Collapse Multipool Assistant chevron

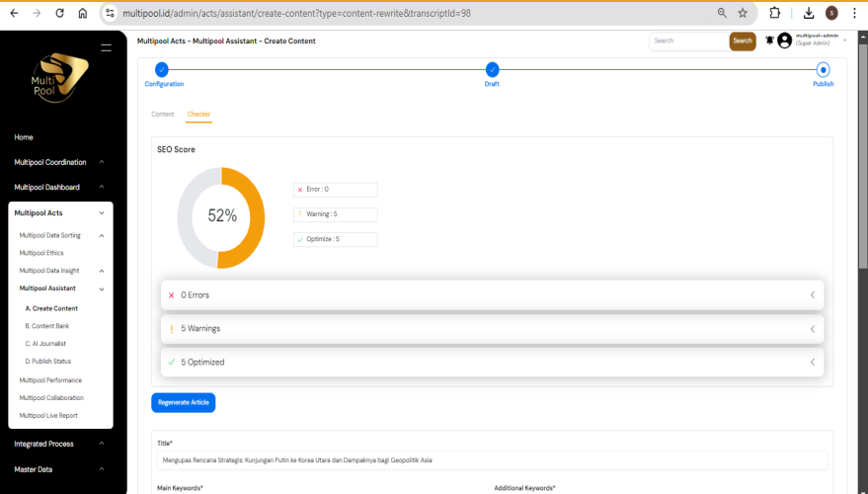(x=102, y=289)
